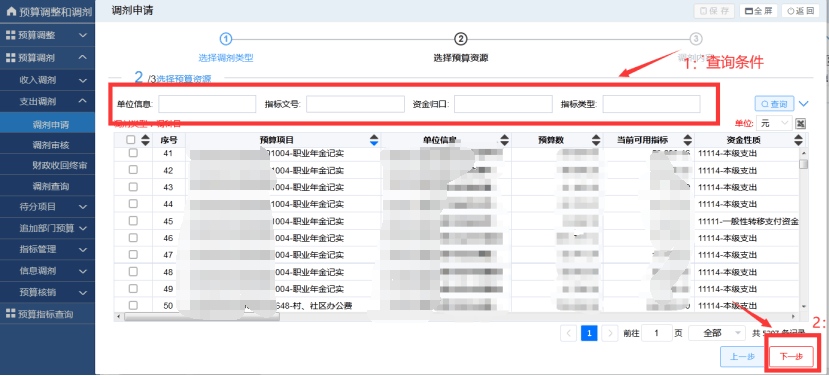Image resolution: width=829 pixels, height=376 pixels.
Task: Open the 单位 元 unit dropdown
Action: pyautogui.click(x=774, y=123)
